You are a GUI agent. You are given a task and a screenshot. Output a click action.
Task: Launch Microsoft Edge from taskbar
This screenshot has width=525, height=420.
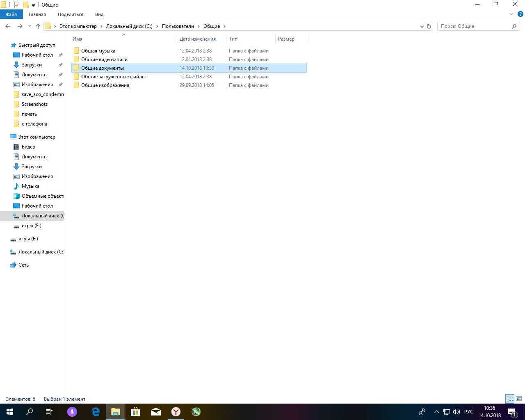[x=96, y=412]
